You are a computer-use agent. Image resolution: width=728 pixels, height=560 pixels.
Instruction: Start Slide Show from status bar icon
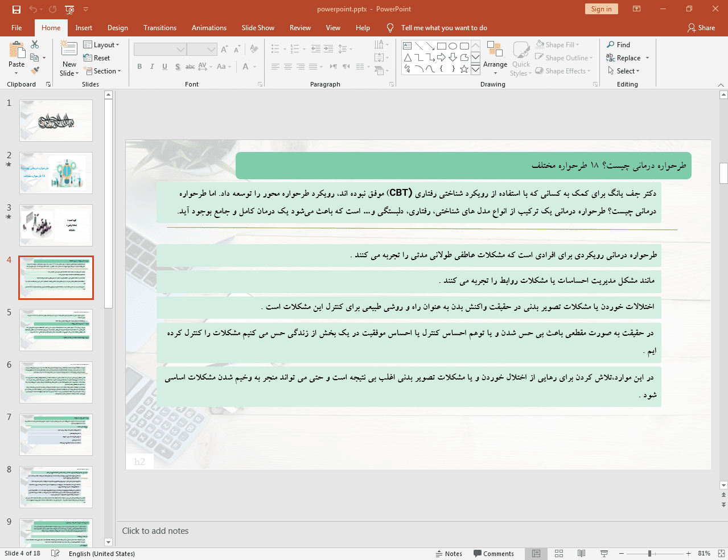604,553
